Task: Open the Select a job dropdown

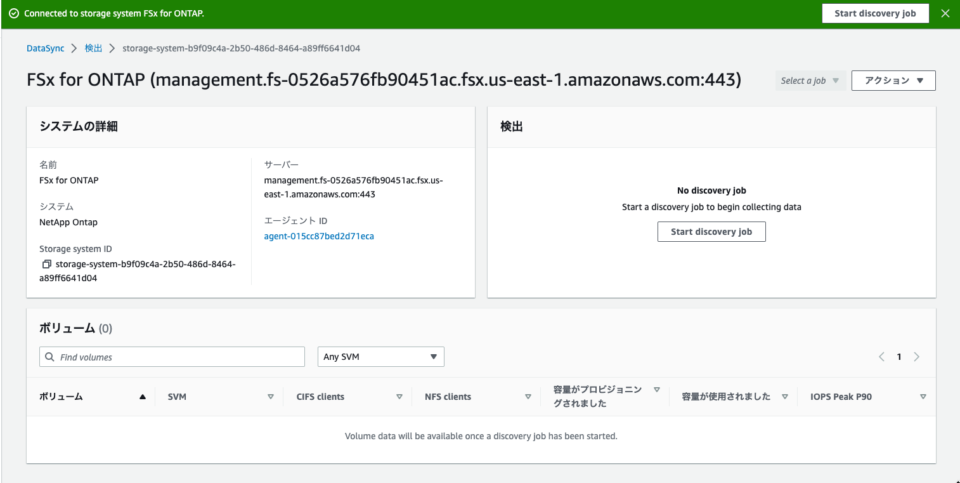Action: [810, 80]
